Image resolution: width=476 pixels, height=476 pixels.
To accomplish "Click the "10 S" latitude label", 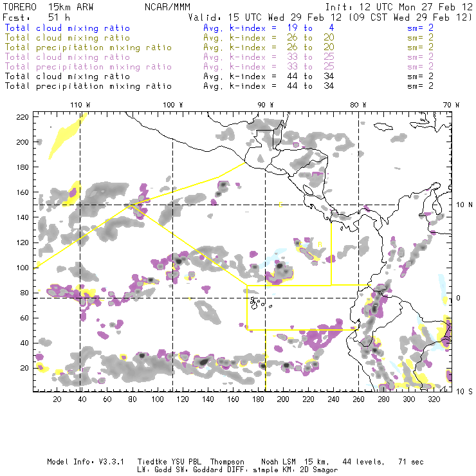I will pos(464,392).
